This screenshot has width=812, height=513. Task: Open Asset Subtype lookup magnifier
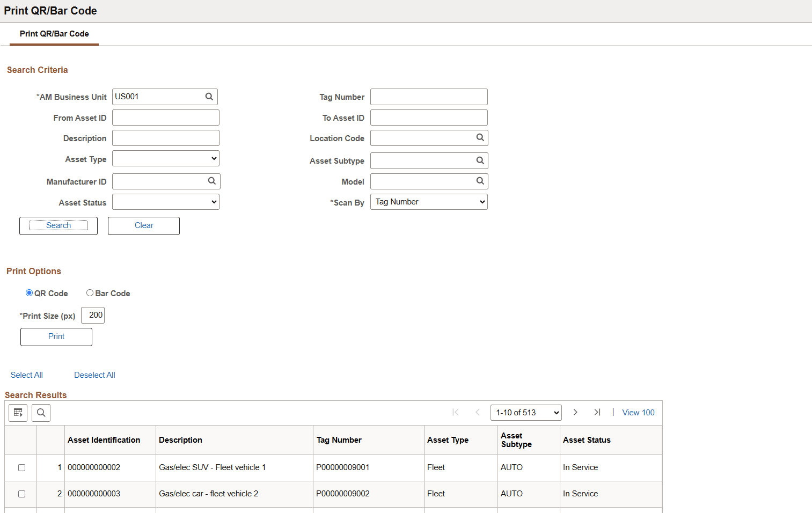480,160
